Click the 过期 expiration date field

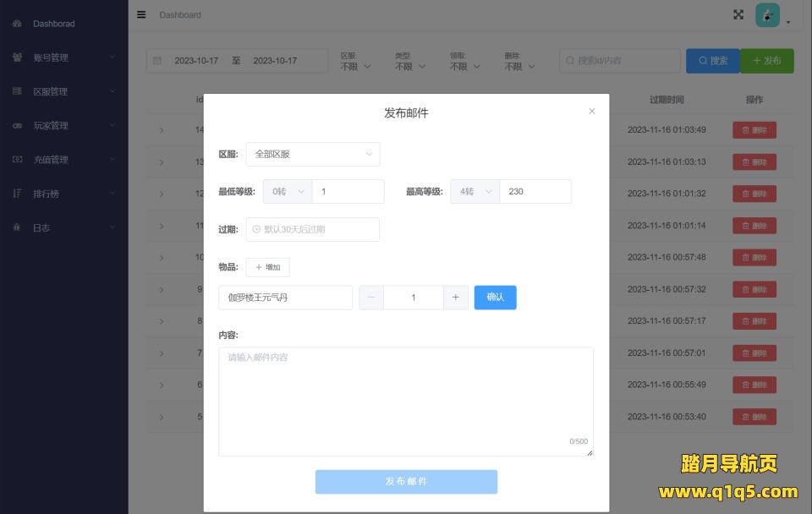click(312, 229)
